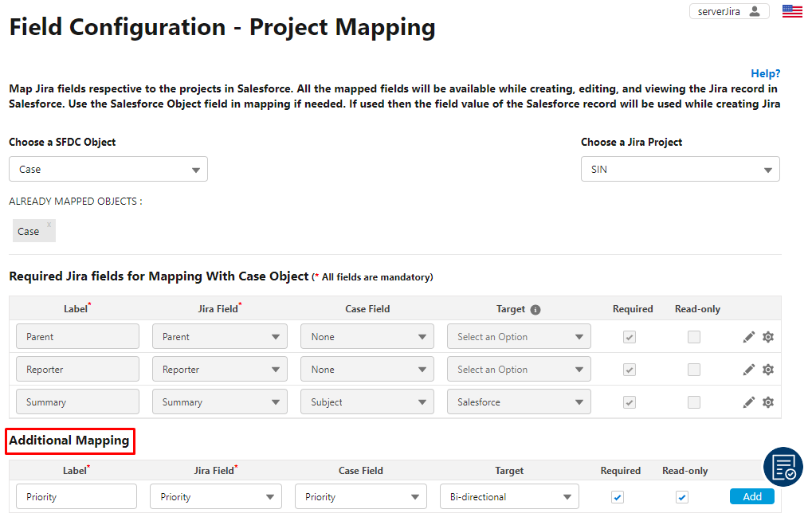The image size is (812, 521).
Task: Expand the Bi-directional Target dropdown
Action: pos(508,496)
